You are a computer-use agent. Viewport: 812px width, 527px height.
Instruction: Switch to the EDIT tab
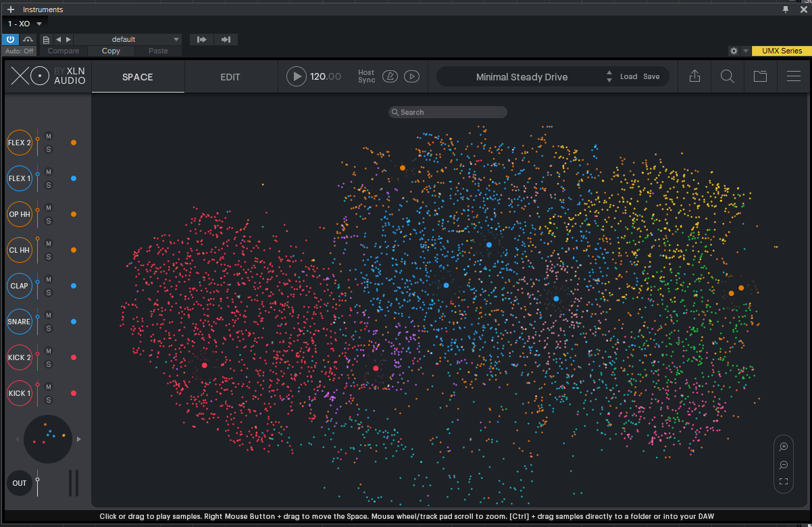click(x=230, y=77)
